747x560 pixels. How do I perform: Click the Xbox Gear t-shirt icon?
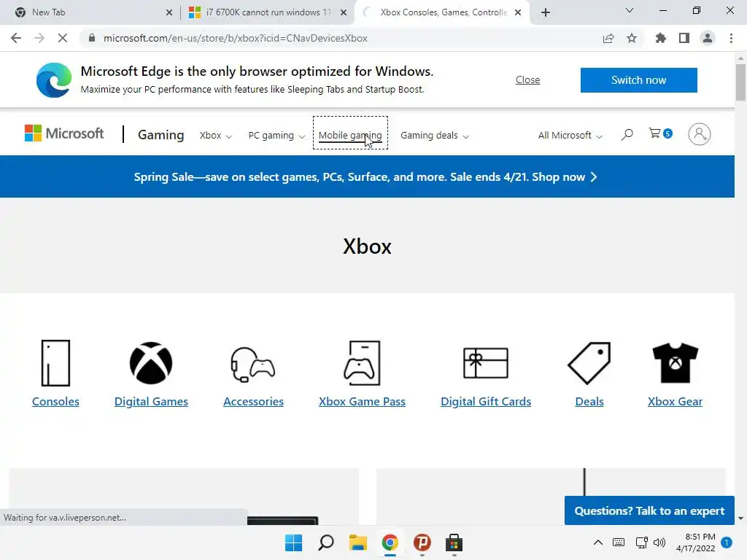pos(675,363)
